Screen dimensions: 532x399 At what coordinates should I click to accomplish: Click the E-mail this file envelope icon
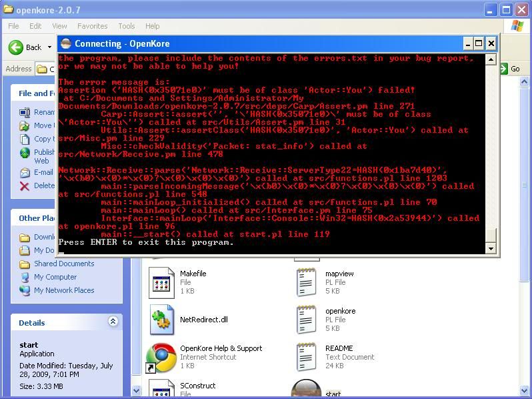click(x=25, y=173)
